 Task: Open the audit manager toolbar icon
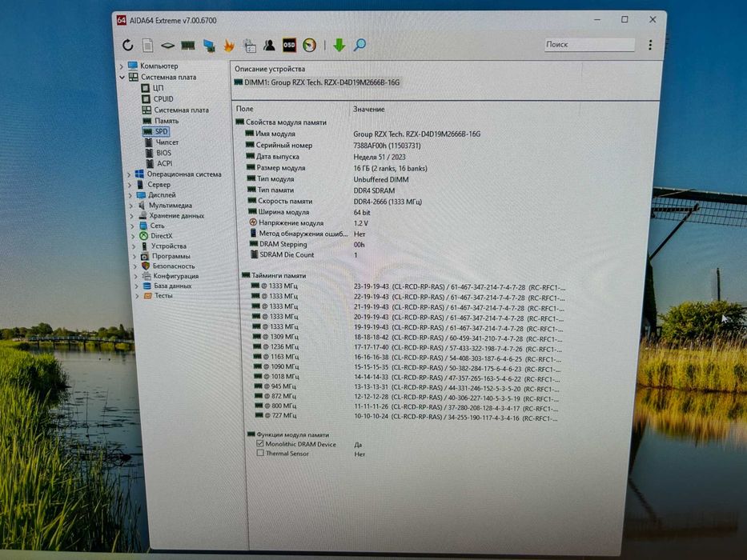pyautogui.click(x=250, y=46)
